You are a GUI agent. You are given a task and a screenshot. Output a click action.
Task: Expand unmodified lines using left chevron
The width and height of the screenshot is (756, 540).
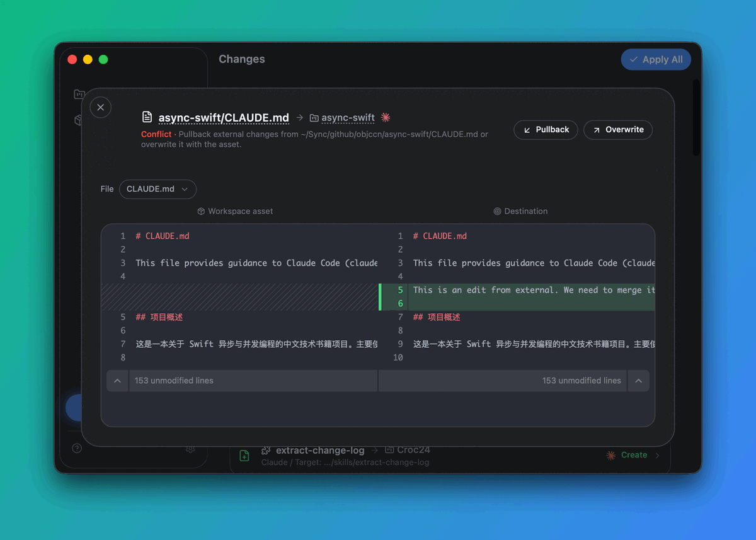(117, 381)
